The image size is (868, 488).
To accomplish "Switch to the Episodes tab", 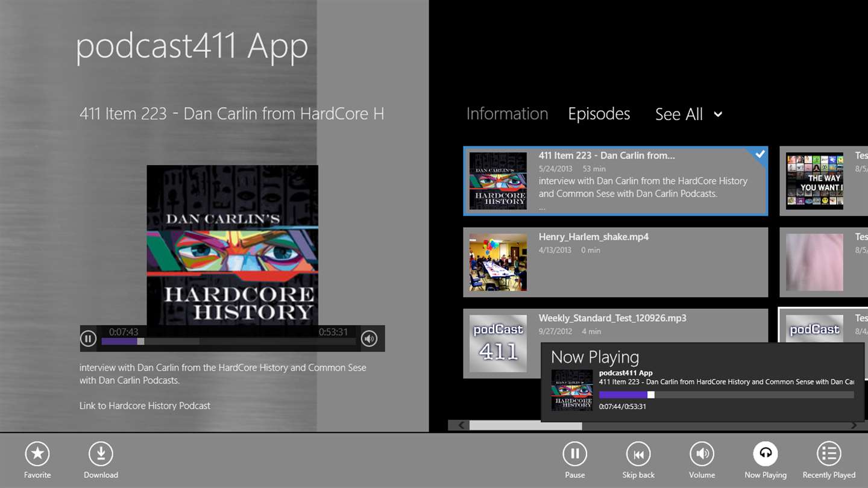I will tap(599, 114).
